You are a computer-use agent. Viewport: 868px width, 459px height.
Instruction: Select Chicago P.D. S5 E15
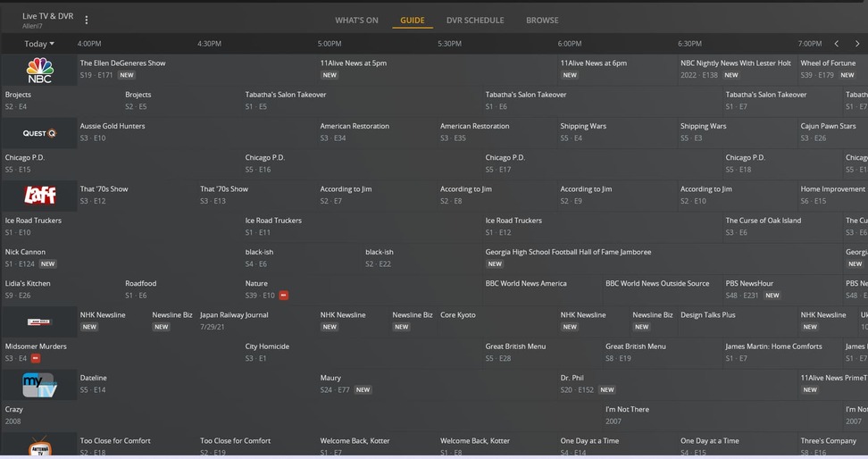point(121,164)
